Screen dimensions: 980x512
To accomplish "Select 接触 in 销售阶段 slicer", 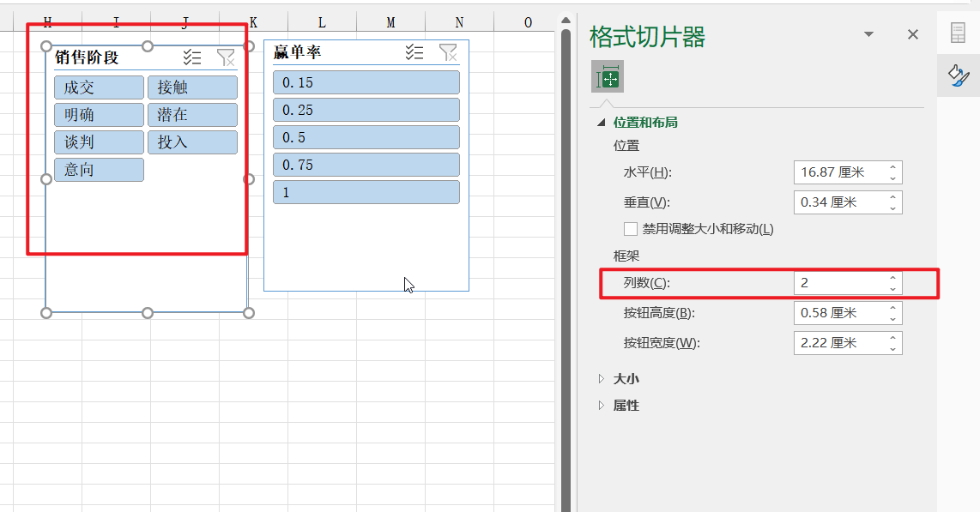I will pos(192,87).
